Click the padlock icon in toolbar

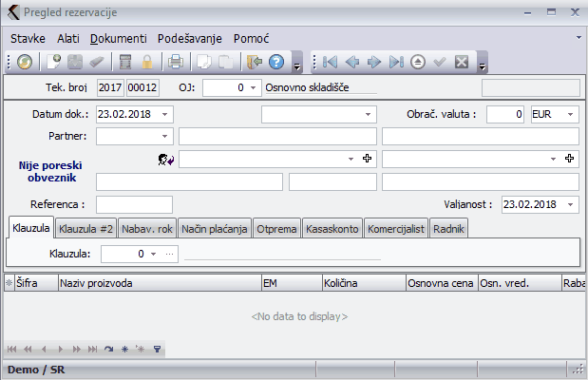click(x=147, y=63)
